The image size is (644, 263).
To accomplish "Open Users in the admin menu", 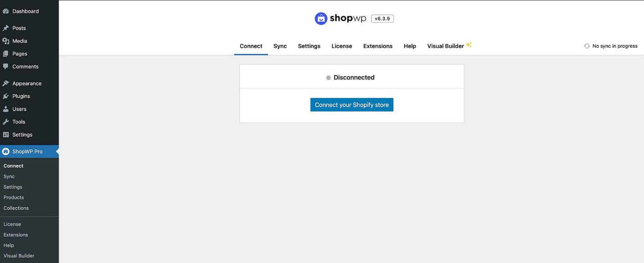I will coord(29,109).
